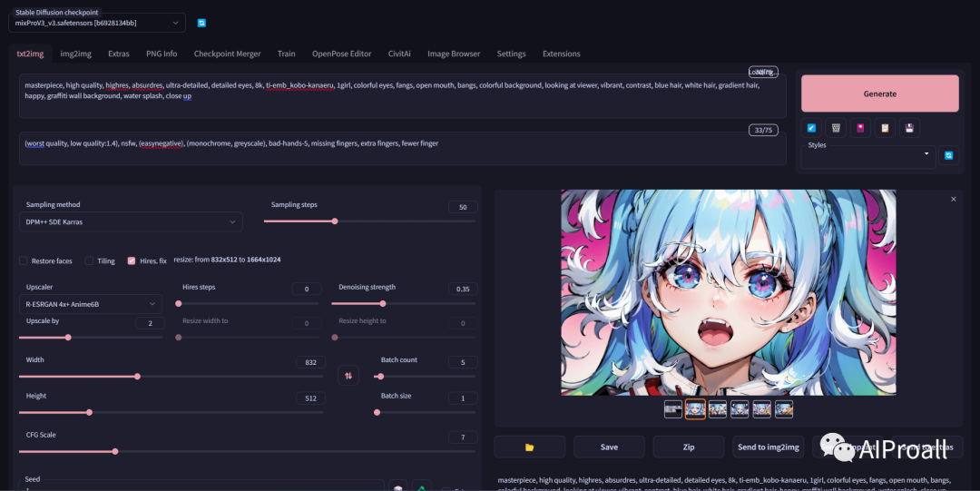This screenshot has height=491, width=980.
Task: Open the Extensions tab
Action: click(562, 54)
